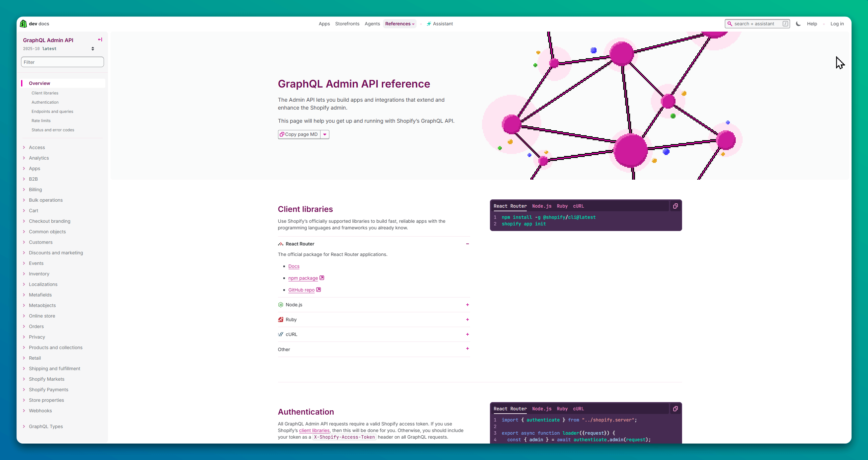The image size is (868, 460).
Task: Expand the cURL accordion plus
Action: point(467,334)
